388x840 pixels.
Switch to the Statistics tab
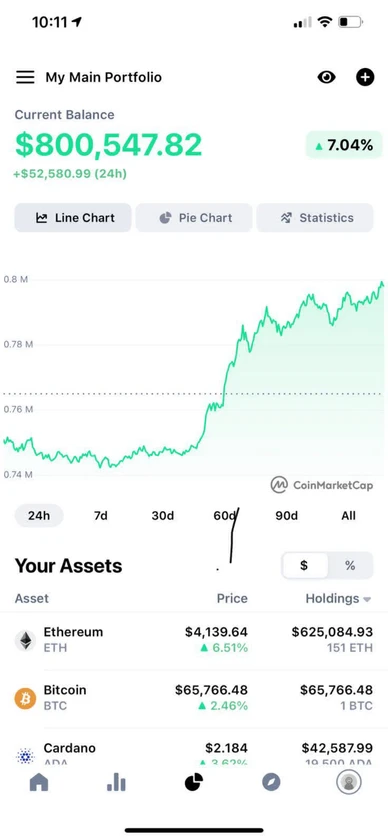[x=315, y=218]
